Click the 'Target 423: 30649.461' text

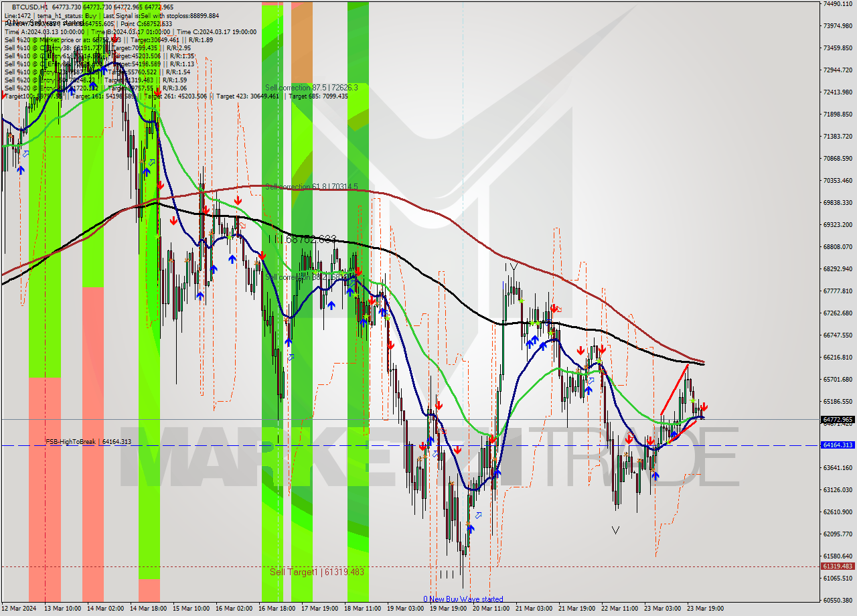(x=247, y=96)
